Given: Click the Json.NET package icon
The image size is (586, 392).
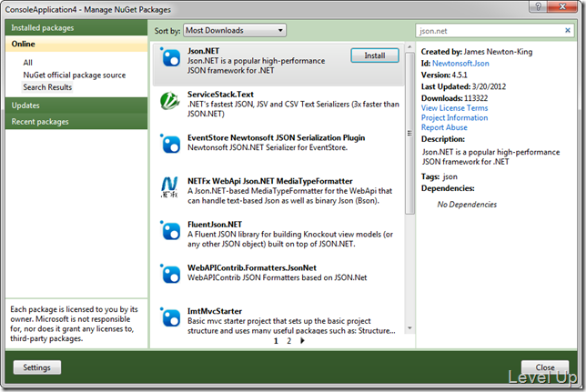Looking at the screenshot, I should tap(170, 58).
